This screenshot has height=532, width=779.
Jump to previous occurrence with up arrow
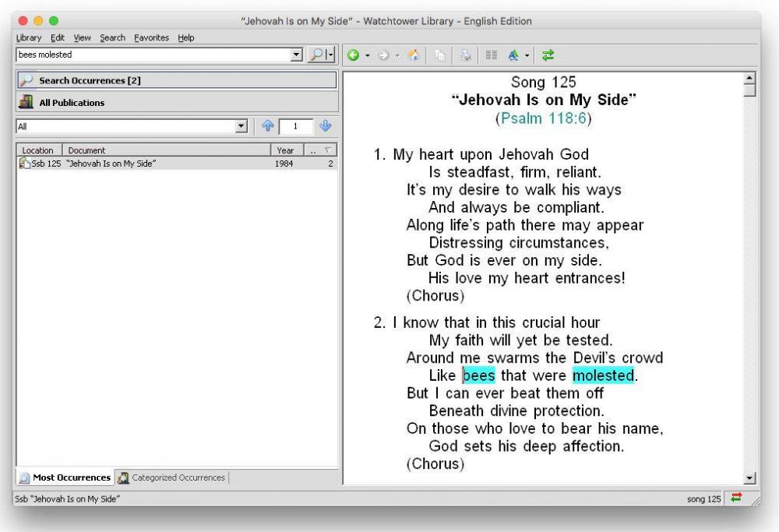point(267,126)
